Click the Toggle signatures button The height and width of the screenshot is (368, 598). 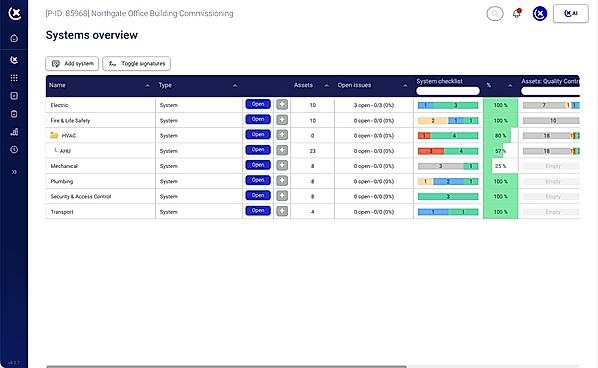pyautogui.click(x=137, y=64)
